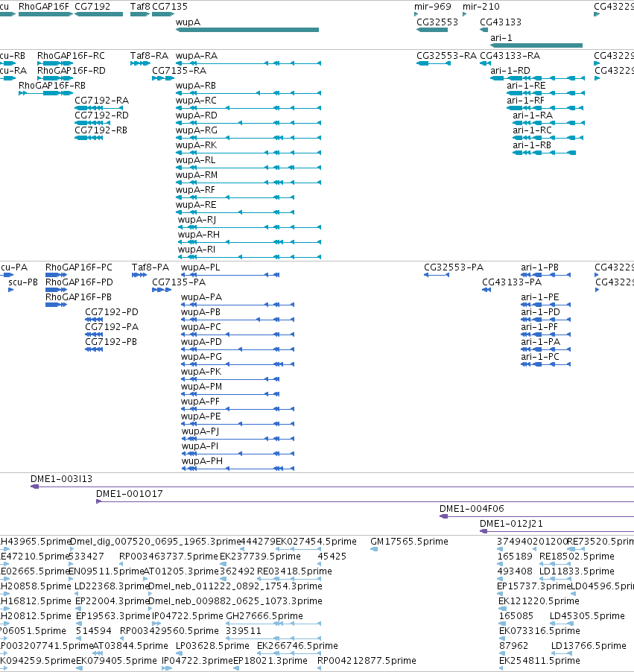Open the ari-1-RB transcript label
Image resolution: width=634 pixels, height=672 pixels.
click(531, 145)
